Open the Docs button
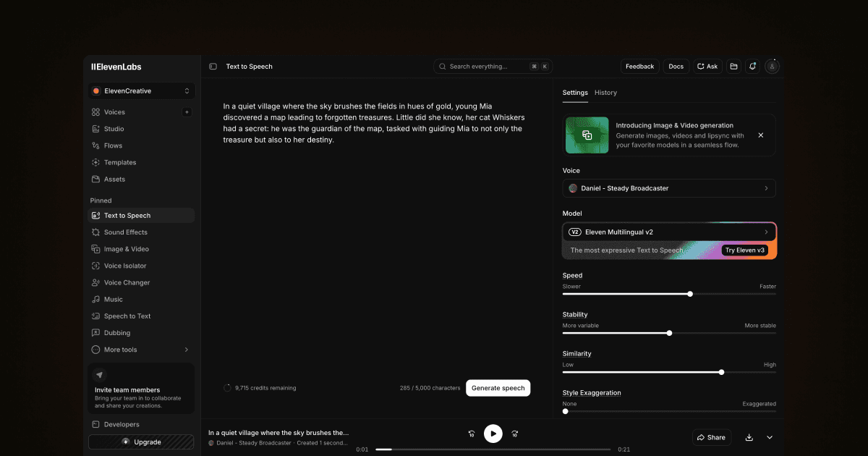Image resolution: width=868 pixels, height=456 pixels. point(676,67)
